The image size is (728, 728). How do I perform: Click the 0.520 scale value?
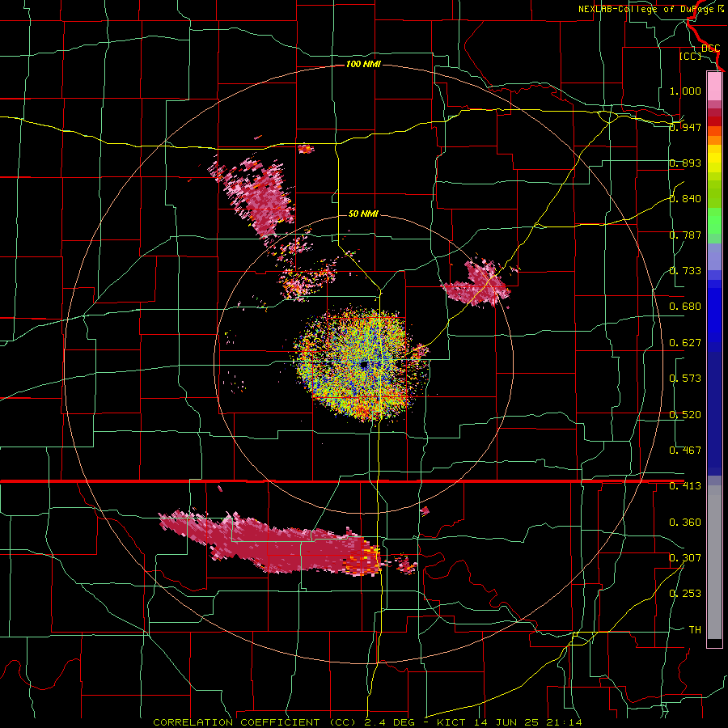[685, 415]
